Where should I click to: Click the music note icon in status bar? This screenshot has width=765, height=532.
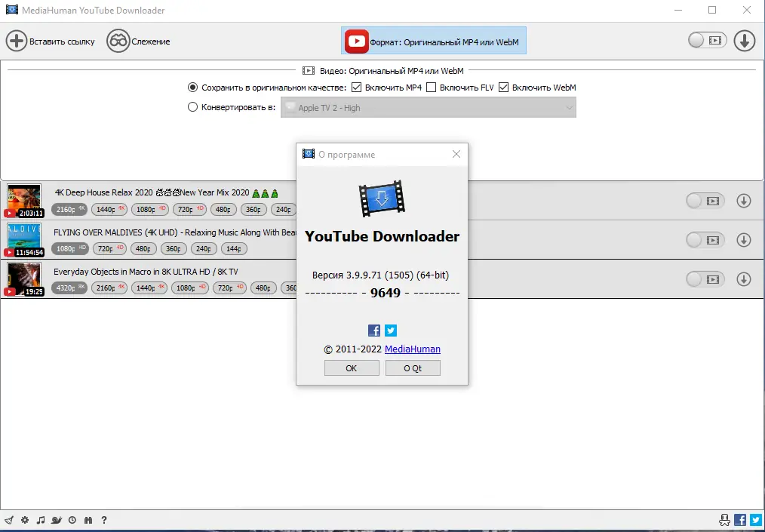click(x=41, y=520)
